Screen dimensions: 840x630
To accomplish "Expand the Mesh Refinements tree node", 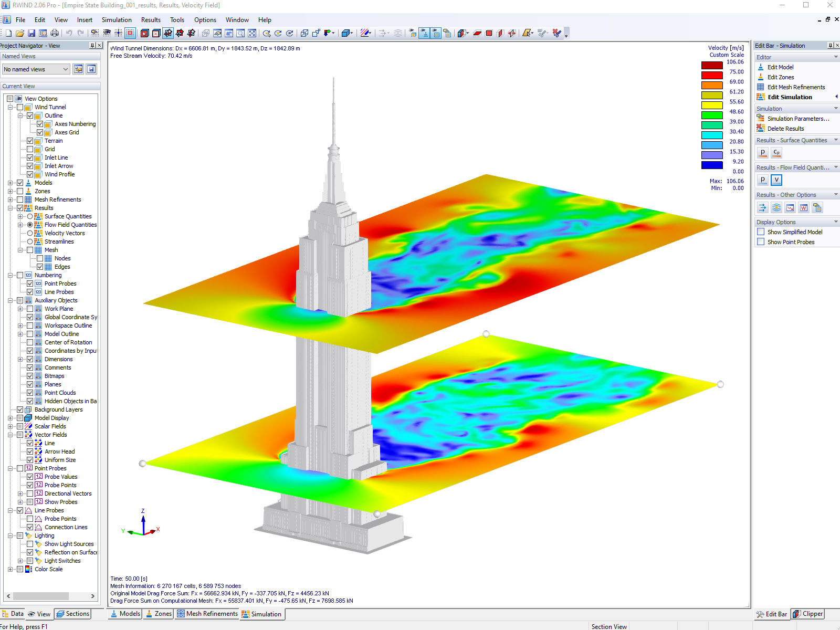I will [x=10, y=199].
